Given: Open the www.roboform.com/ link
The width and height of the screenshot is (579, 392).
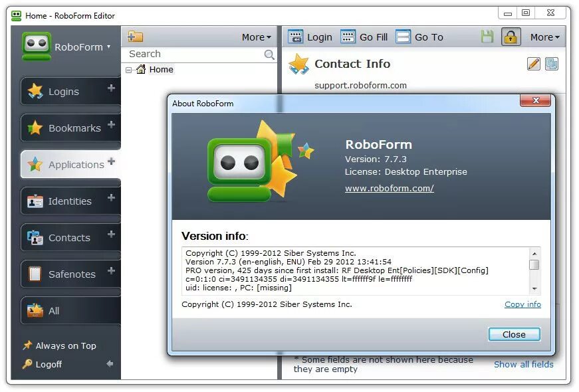Looking at the screenshot, I should click(x=389, y=188).
